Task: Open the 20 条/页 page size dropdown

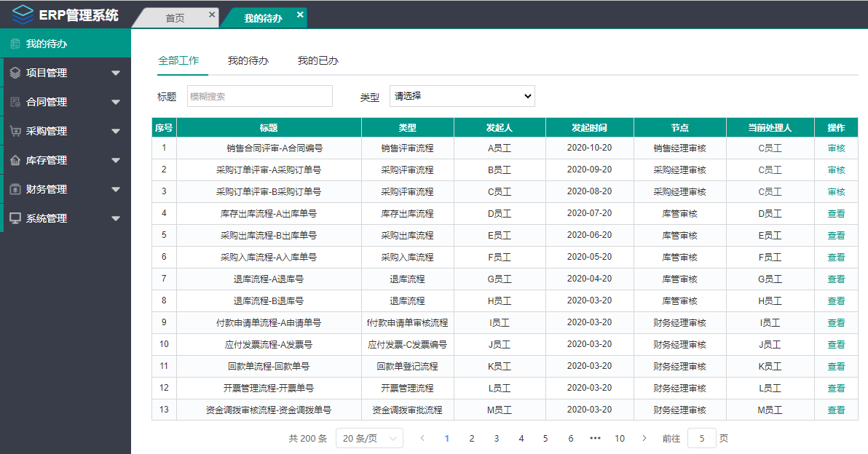Action: (369, 439)
